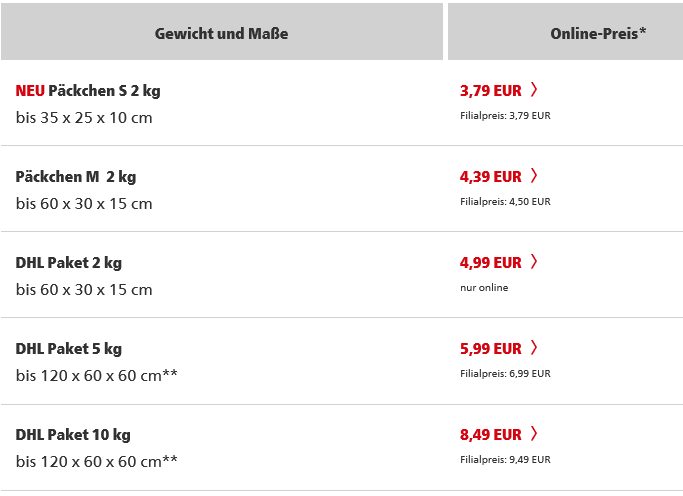This screenshot has height=496, width=683.
Task: Click the red NEU label
Action: point(30,91)
